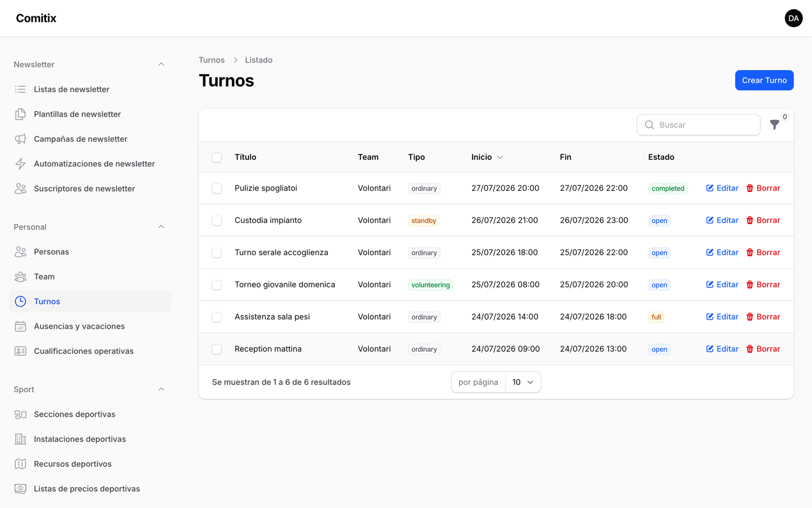812x508 pixels.
Task: Click the Listas de newsletter list icon
Action: click(20, 89)
